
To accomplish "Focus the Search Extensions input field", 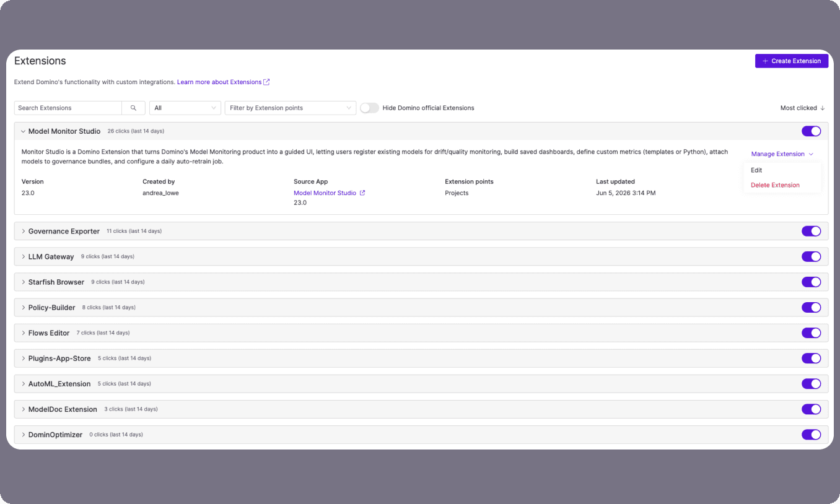I will (x=68, y=108).
